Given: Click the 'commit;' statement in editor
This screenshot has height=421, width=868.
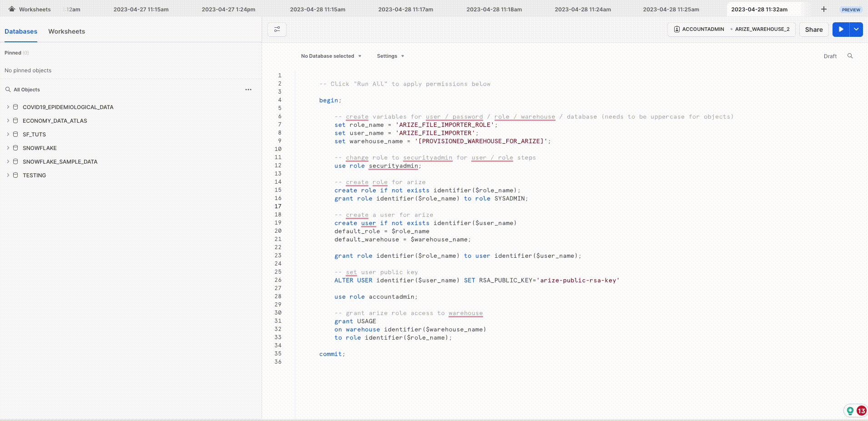Looking at the screenshot, I should 332,354.
